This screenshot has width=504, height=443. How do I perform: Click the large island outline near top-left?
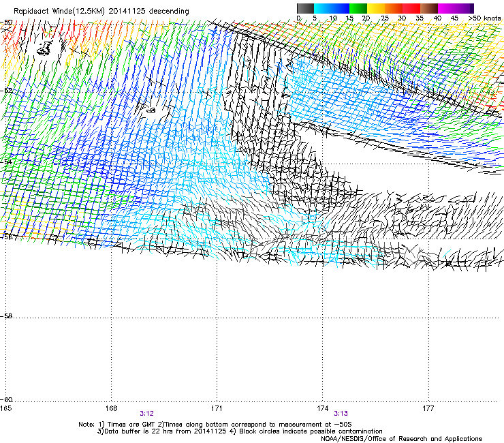coord(45,48)
